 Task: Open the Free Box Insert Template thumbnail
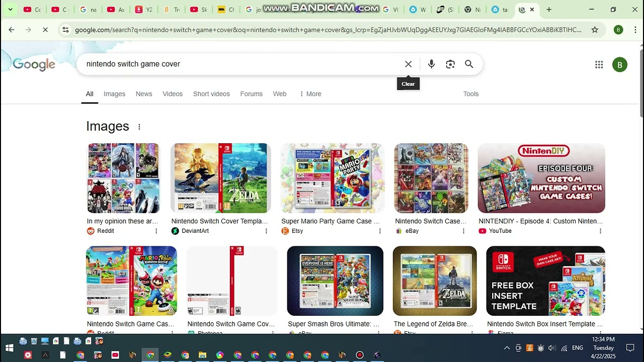[545, 281]
